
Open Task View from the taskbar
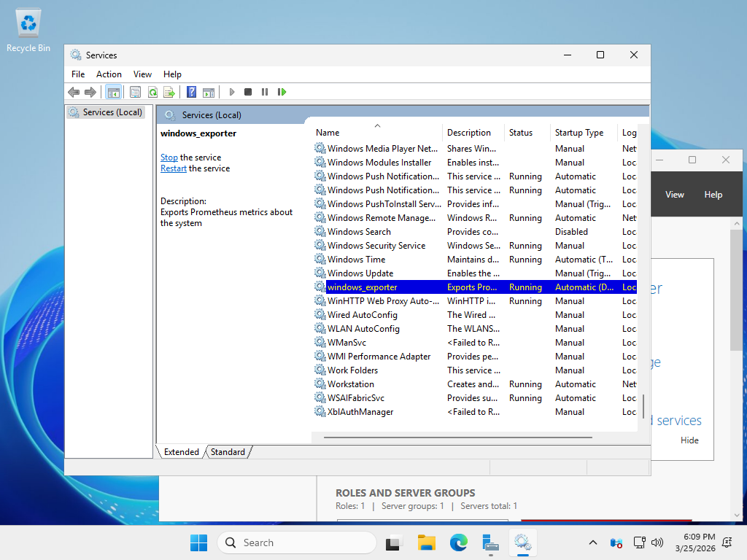coord(393,542)
